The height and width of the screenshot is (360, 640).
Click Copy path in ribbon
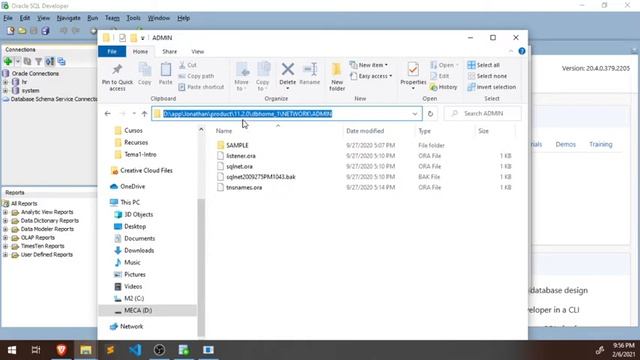pyautogui.click(x=196, y=76)
